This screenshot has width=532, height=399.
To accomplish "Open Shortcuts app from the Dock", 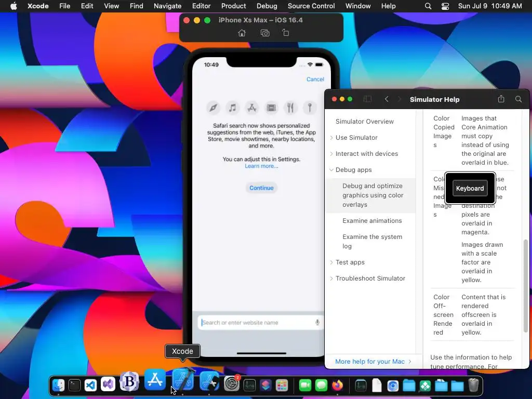I will coord(265,385).
